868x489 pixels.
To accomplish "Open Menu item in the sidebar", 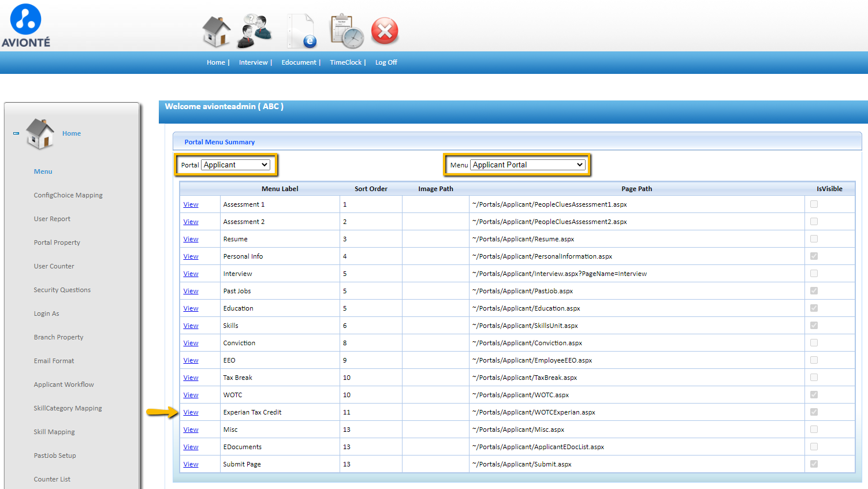I will coord(43,171).
